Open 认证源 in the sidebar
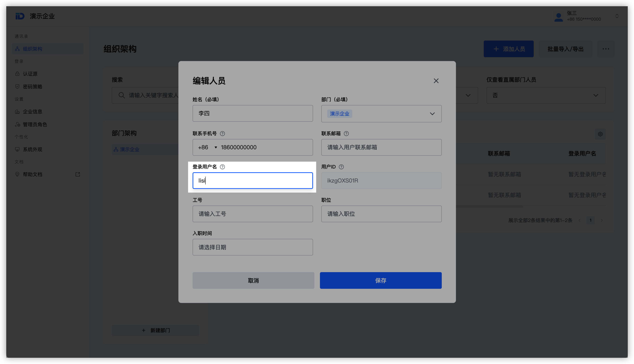 click(48, 74)
